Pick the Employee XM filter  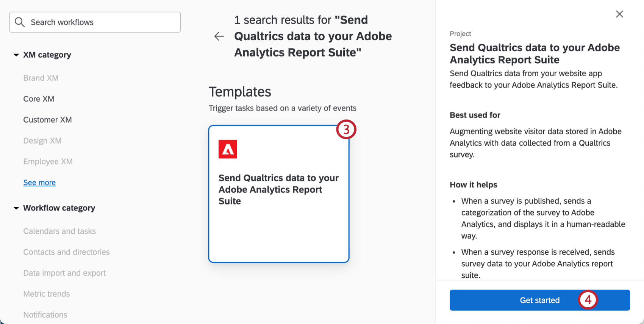click(x=48, y=162)
